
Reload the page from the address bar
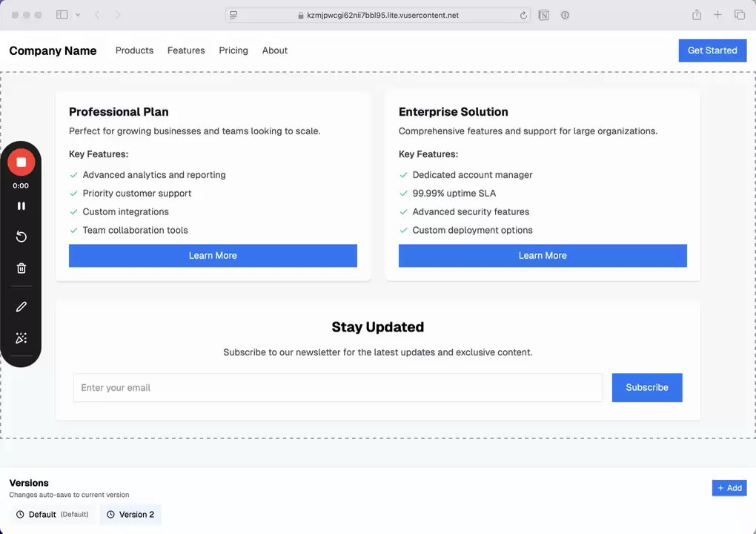coord(523,15)
